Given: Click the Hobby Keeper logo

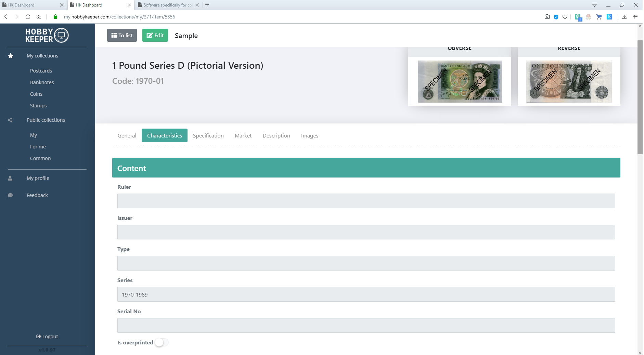Looking at the screenshot, I should click(x=47, y=35).
